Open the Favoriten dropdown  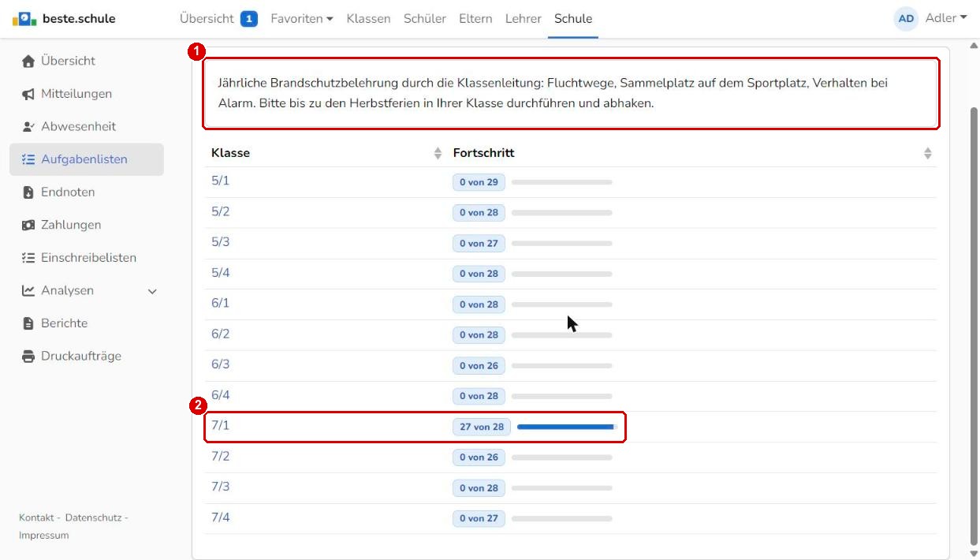pyautogui.click(x=301, y=19)
